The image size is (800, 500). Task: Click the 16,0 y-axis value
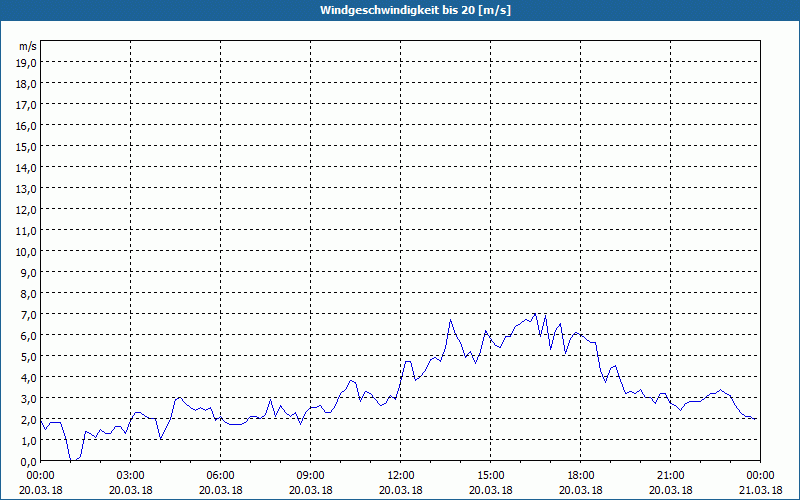[x=27, y=126]
